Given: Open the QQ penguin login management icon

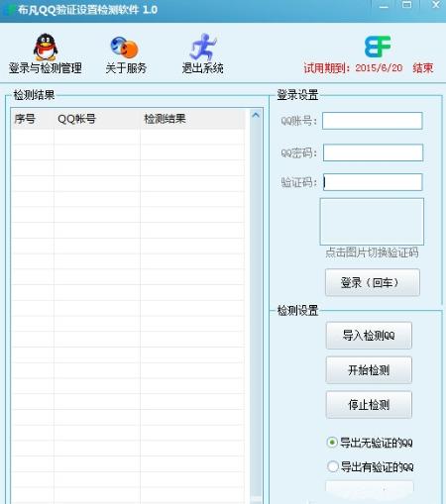Looking at the screenshot, I should pyautogui.click(x=46, y=47).
